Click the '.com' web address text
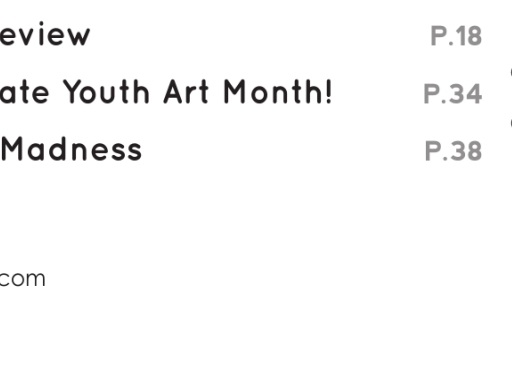The height and width of the screenshot is (367, 512). click(22, 279)
